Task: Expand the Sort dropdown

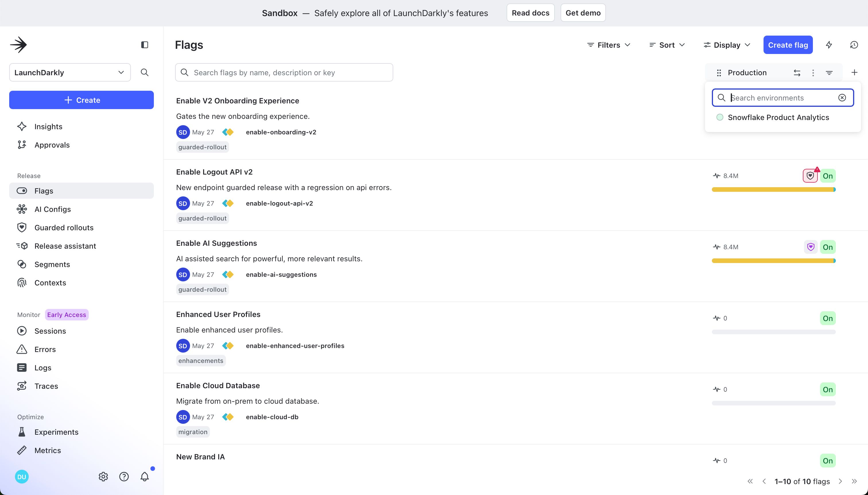Action: click(x=667, y=45)
